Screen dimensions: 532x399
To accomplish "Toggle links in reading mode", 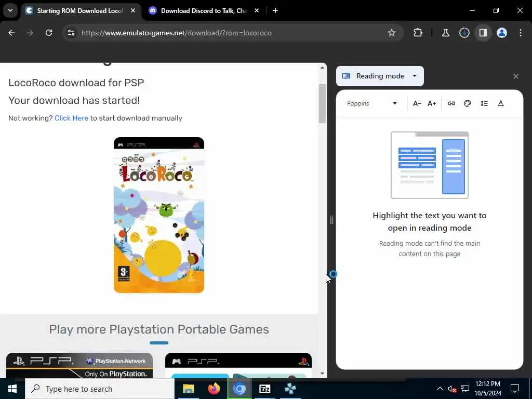I will click(451, 103).
